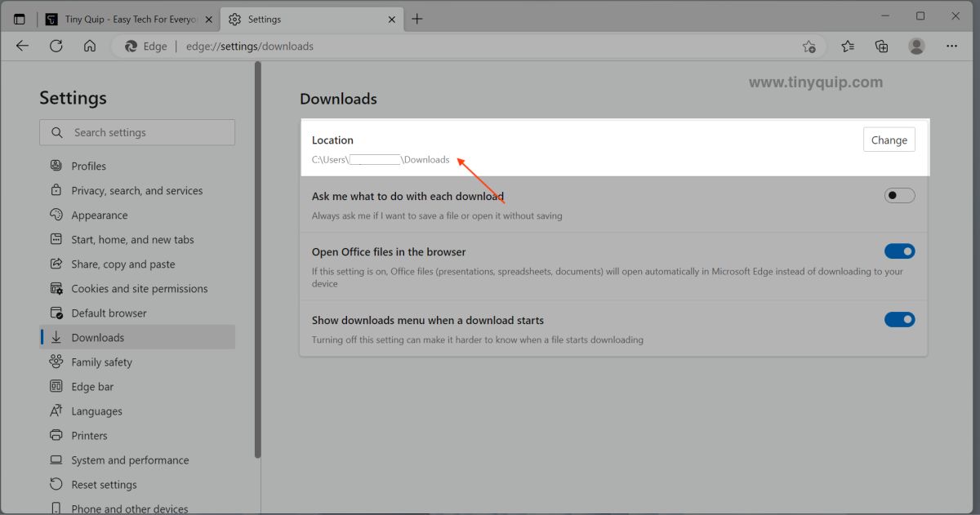
Task: Select the Default browser settings icon
Action: click(56, 313)
